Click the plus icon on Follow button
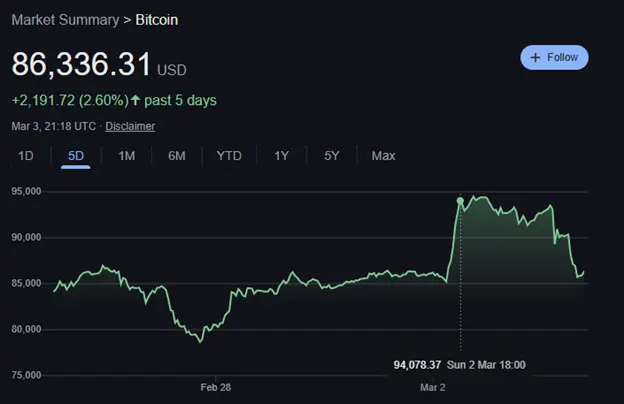624x404 pixels. (535, 57)
